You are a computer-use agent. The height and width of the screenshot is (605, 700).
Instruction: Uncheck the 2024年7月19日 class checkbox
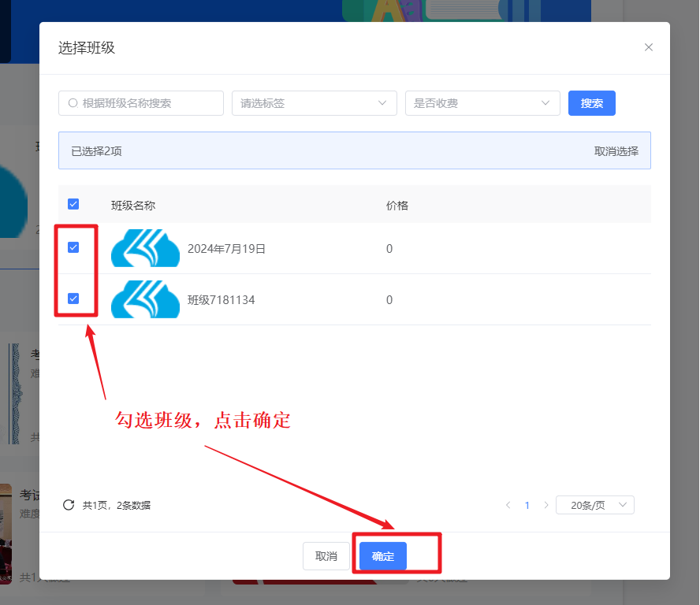(73, 247)
